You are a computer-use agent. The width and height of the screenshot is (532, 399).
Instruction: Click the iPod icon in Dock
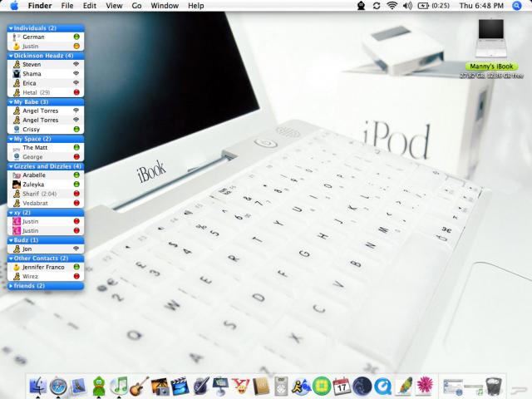pyautogui.click(x=281, y=386)
